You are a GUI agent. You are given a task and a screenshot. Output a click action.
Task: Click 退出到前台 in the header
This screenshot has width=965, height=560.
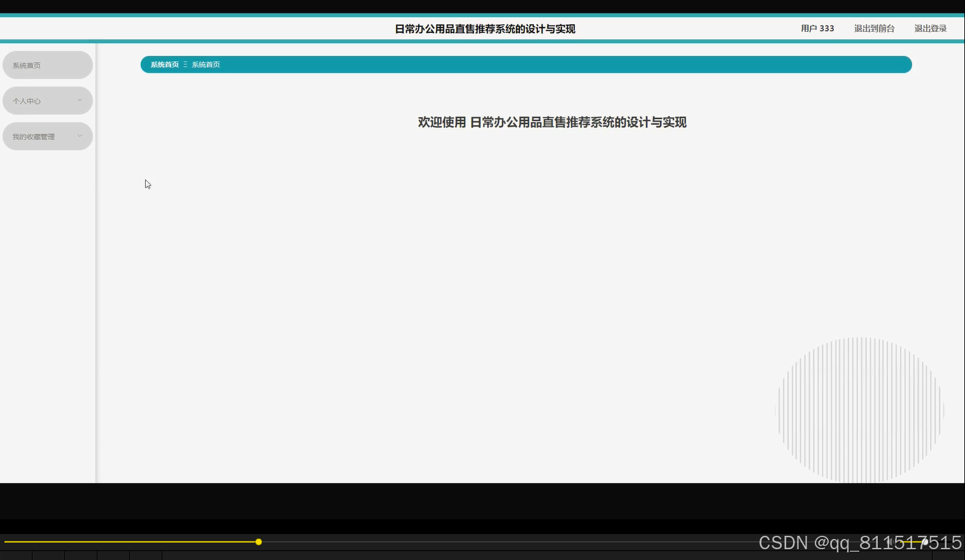coord(874,29)
